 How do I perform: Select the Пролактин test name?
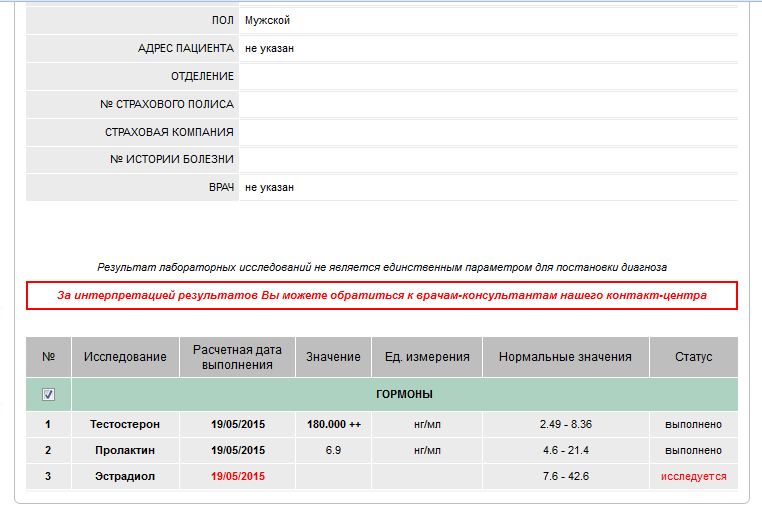(125, 450)
